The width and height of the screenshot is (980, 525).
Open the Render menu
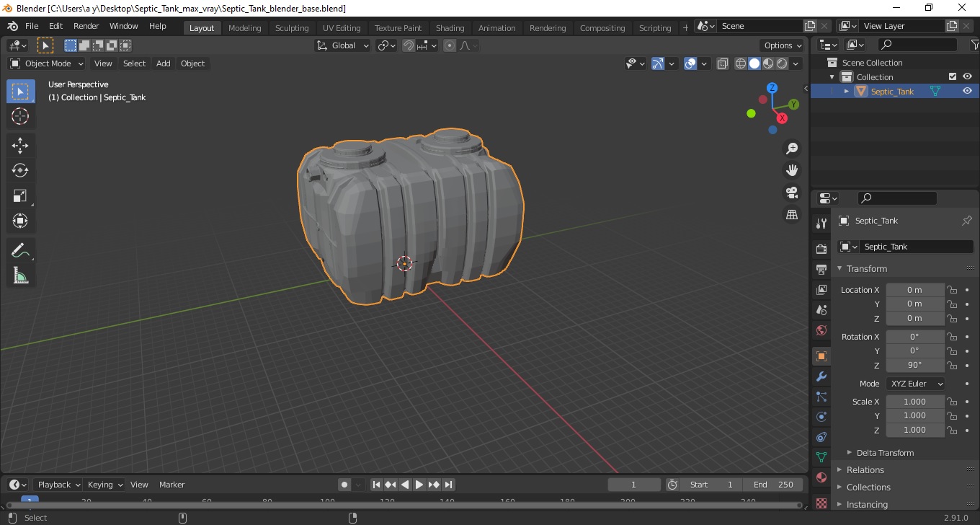click(86, 26)
